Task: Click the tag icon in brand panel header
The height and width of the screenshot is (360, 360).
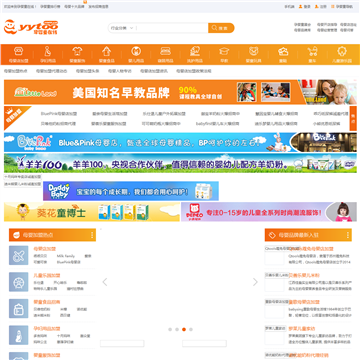Action: 272,235
